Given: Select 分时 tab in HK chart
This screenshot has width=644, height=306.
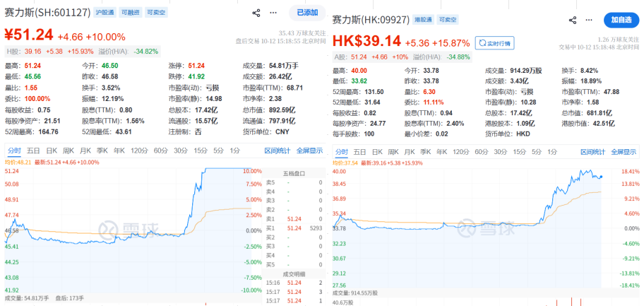Looking at the screenshot, I should tap(341, 152).
